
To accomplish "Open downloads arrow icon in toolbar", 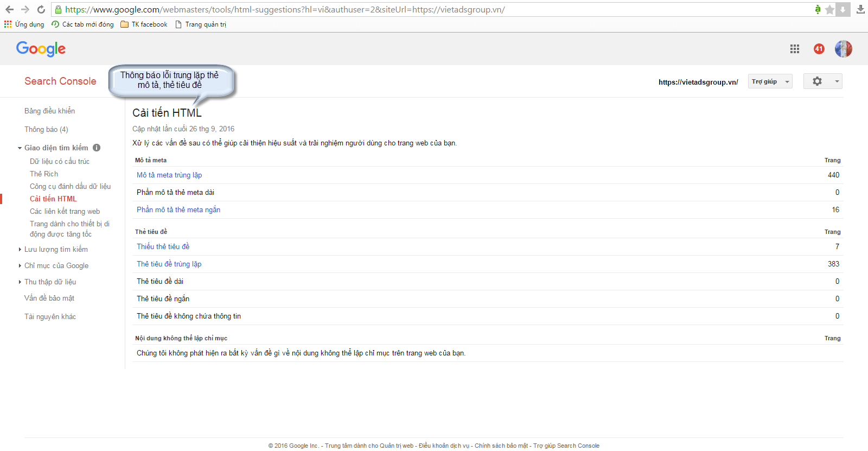I will click(860, 9).
